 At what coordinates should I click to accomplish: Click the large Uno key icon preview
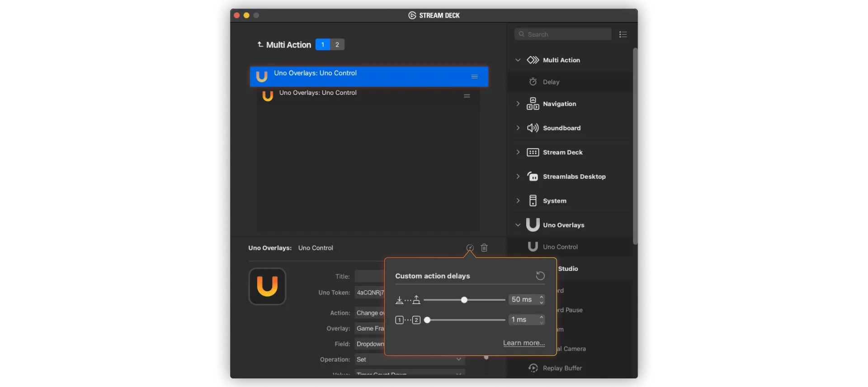point(267,286)
